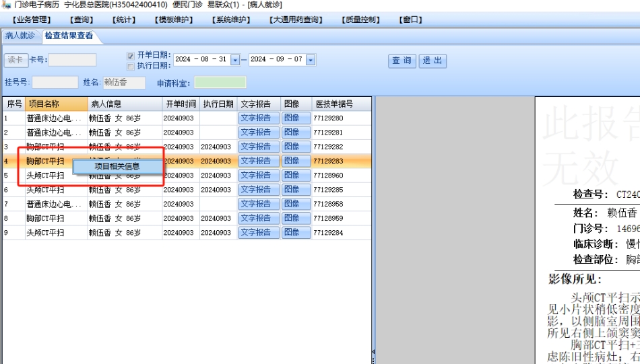
Task: Open 图像 for order 77128960
Action: click(296, 176)
